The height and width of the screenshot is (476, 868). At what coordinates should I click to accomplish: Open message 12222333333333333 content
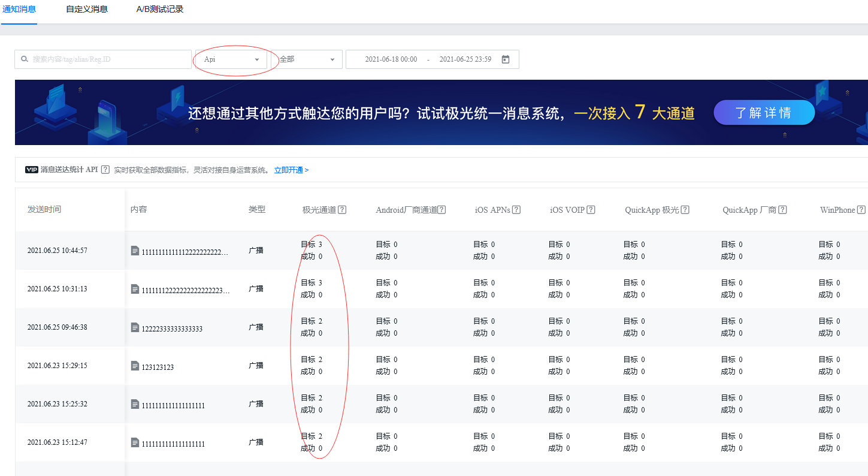[172, 329]
